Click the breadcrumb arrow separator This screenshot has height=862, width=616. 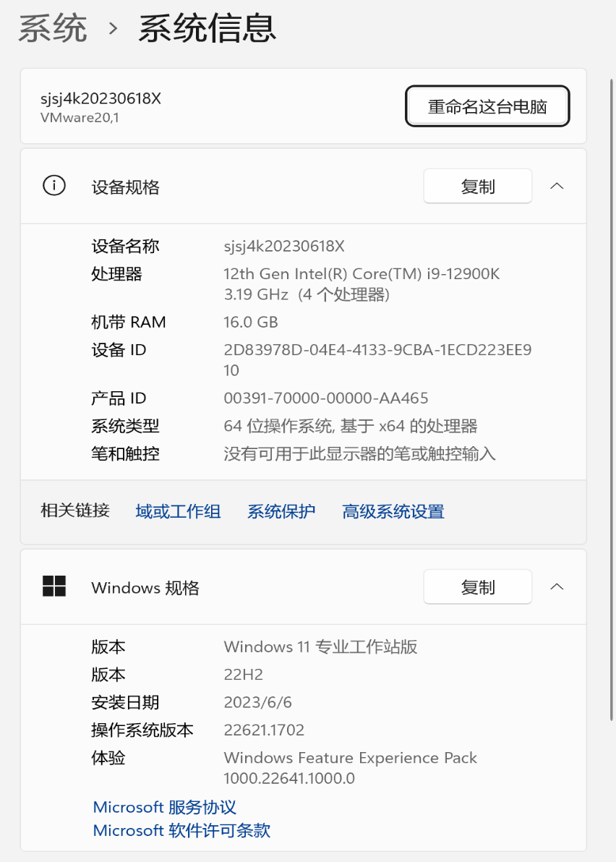click(x=113, y=29)
